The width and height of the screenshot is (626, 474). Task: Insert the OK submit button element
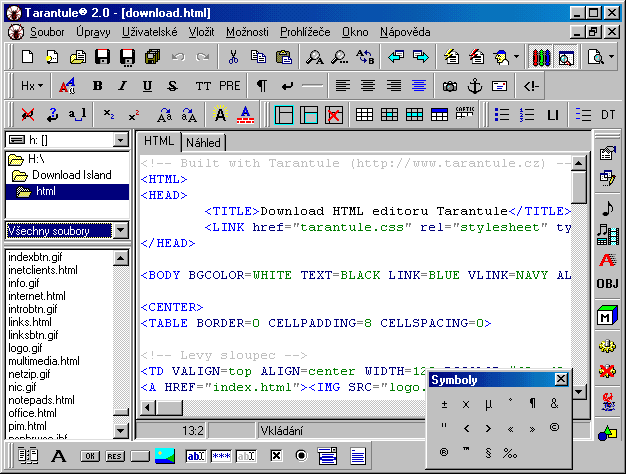tap(90, 456)
